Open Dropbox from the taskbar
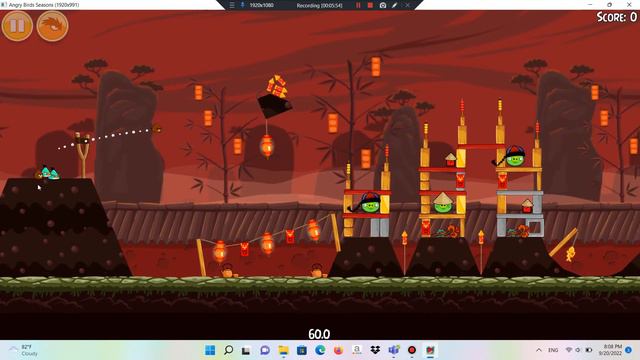Viewport: 640px width, 360px height. tap(375, 350)
